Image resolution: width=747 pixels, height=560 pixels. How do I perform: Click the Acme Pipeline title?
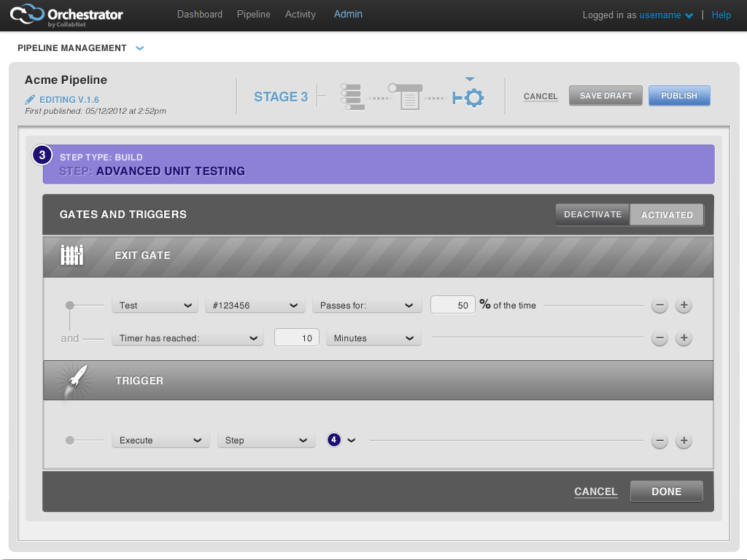[x=66, y=79]
